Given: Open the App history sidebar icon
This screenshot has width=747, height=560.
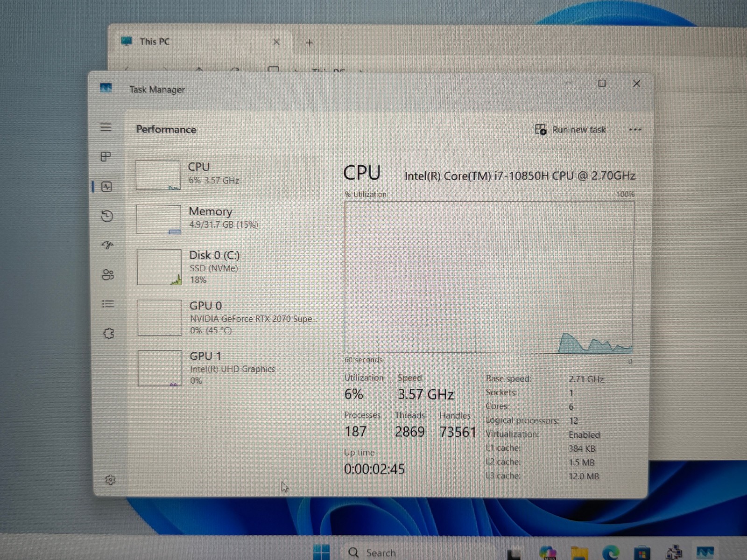Looking at the screenshot, I should click(107, 216).
